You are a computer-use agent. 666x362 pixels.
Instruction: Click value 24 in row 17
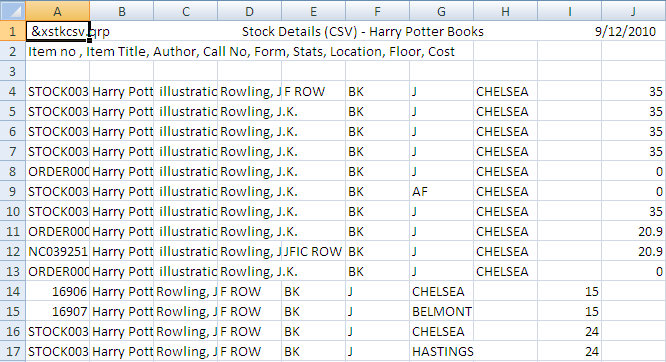pyautogui.click(x=570, y=351)
